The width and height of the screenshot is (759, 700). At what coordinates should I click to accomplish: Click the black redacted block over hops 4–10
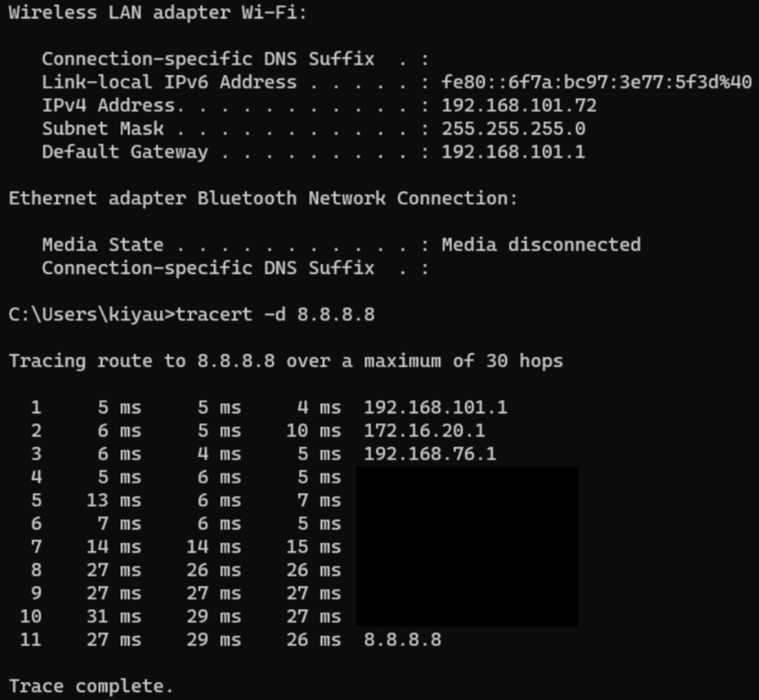466,546
